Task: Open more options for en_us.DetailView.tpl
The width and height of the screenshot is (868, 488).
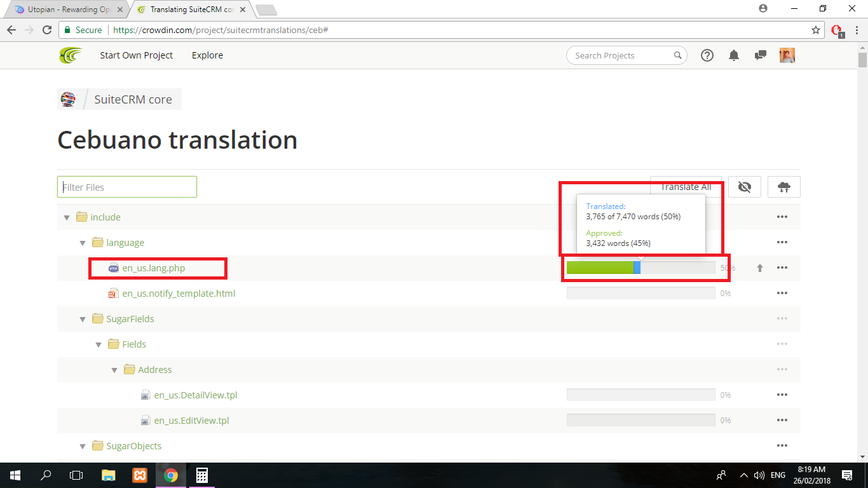Action: pyautogui.click(x=782, y=395)
